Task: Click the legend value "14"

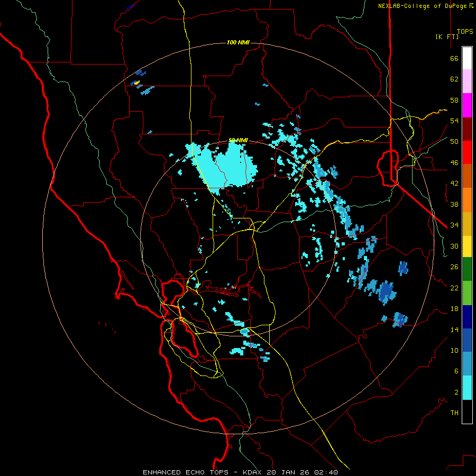Action: click(x=454, y=329)
